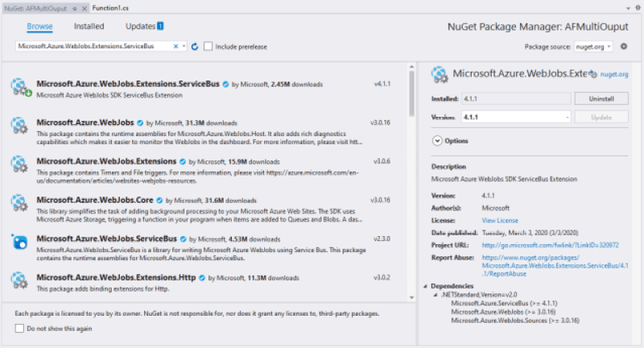Click the Microsoft.Azure.WebJobs package icon
Screen dimensions: 644x348
tap(19, 126)
